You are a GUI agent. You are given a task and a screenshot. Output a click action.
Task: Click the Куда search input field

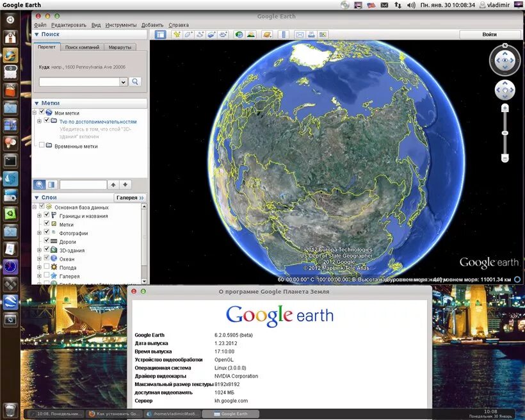click(x=79, y=82)
